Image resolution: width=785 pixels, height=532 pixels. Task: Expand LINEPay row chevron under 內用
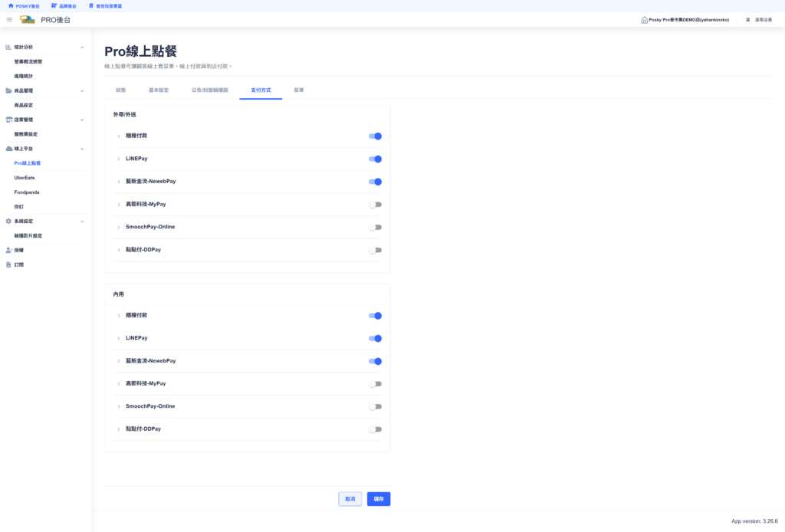pyautogui.click(x=119, y=339)
